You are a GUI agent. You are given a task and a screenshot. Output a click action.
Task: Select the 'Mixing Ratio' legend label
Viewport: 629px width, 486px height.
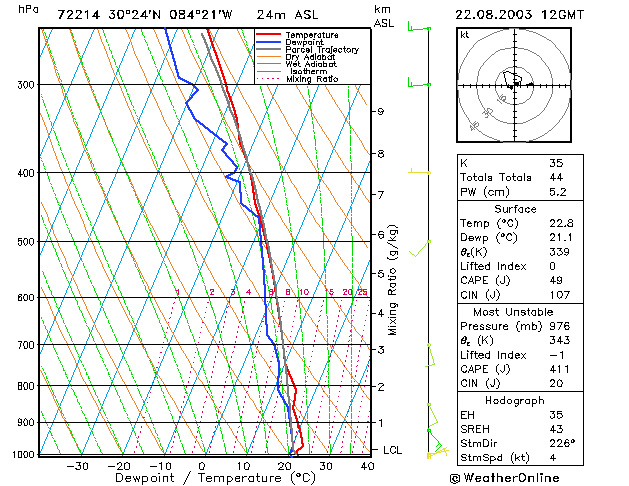[x=312, y=79]
